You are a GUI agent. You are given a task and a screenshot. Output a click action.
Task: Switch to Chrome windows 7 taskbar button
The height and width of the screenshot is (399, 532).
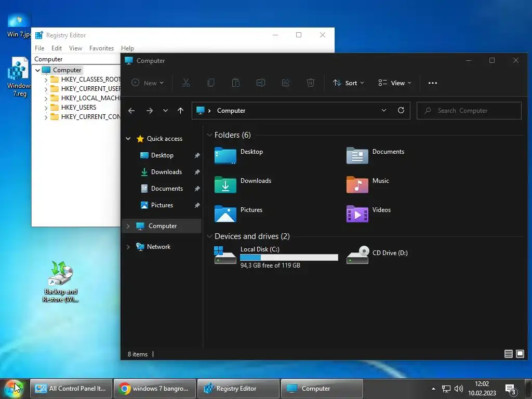pos(155,389)
